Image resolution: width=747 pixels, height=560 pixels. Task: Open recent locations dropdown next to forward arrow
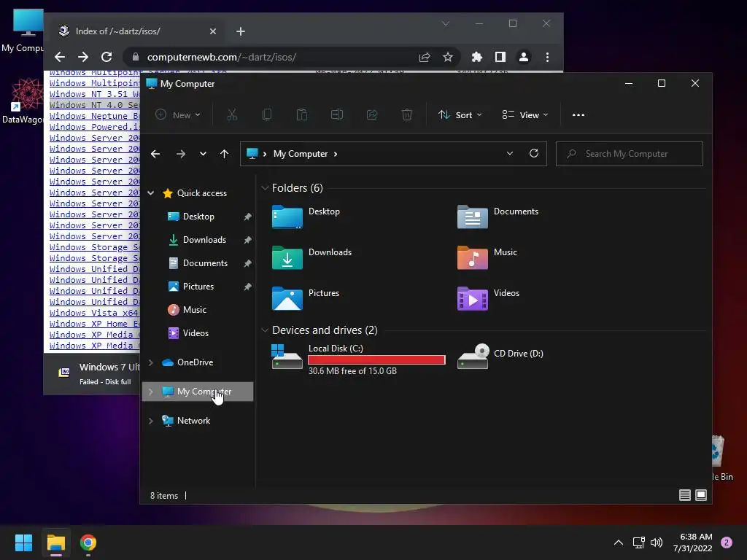click(x=203, y=154)
